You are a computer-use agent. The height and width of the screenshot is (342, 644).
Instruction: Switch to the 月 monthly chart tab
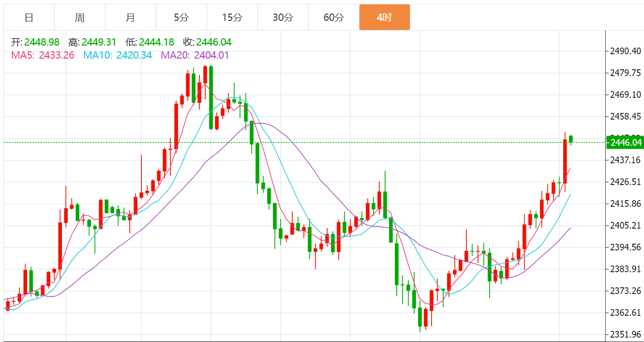point(131,17)
